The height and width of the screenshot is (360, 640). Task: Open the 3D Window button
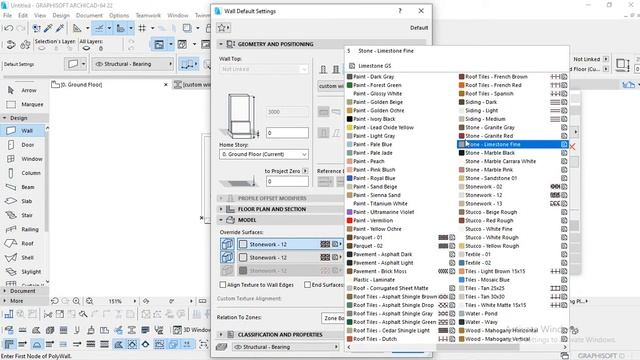[x=191, y=330]
